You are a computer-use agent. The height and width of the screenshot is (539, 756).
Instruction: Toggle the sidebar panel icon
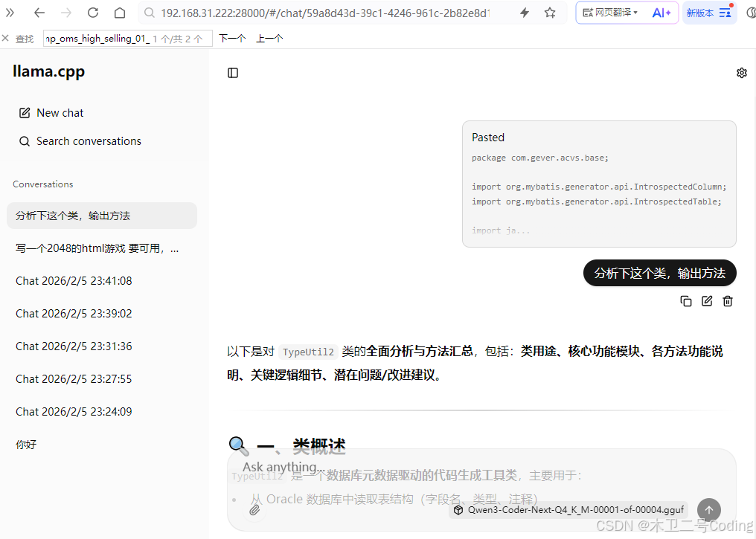pyautogui.click(x=233, y=73)
